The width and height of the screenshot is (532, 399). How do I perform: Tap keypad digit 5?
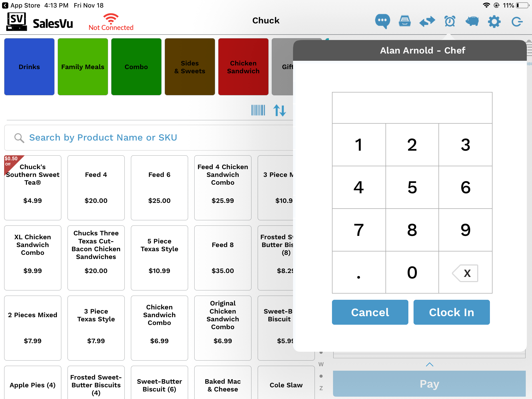click(412, 187)
